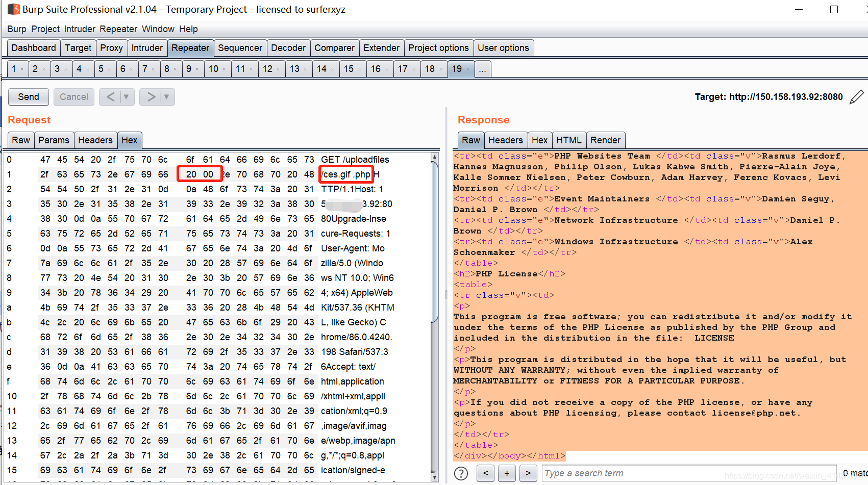Image resolution: width=868 pixels, height=485 pixels.
Task: Click the help question mark icon
Action: (461, 473)
